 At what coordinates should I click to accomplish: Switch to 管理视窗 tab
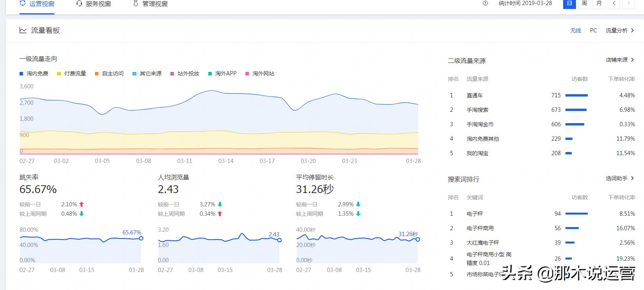click(155, 4)
